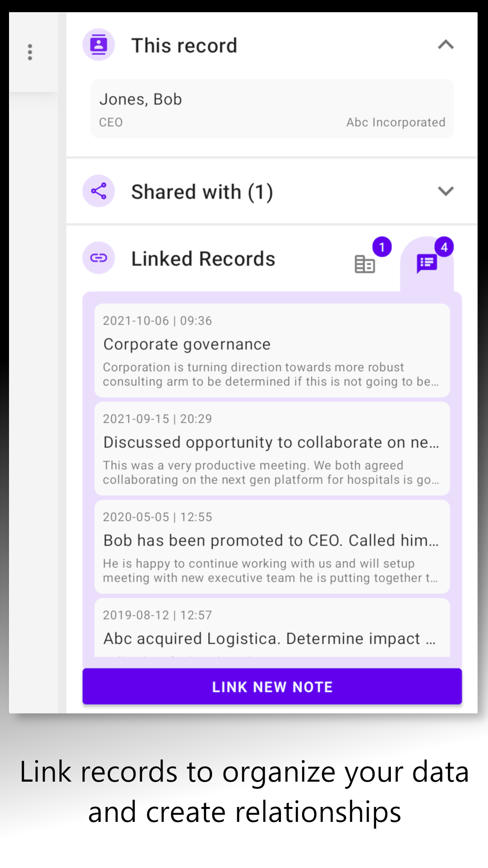The height and width of the screenshot is (868, 488).
Task: Expand the Shared with (1) section
Action: pos(446,191)
